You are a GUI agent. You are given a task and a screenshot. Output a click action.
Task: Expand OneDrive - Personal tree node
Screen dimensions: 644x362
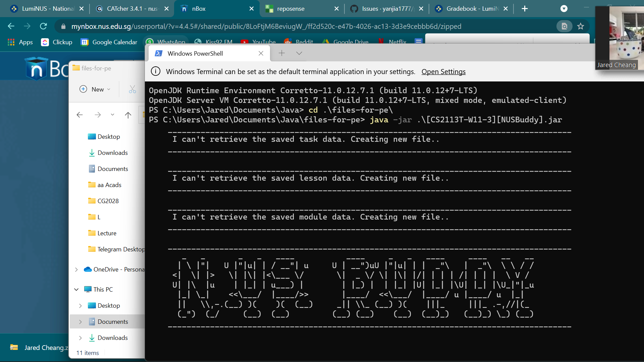[x=76, y=269]
